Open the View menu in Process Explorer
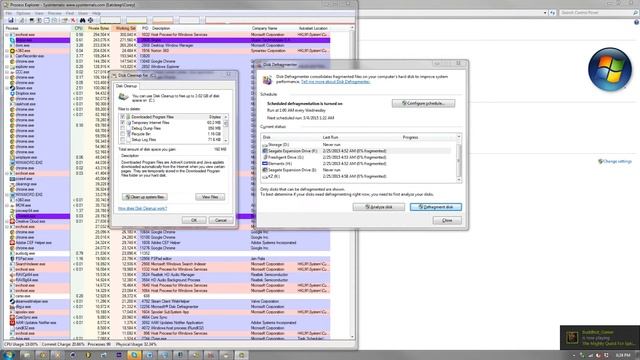This screenshot has height=360, width=640. (39, 13)
